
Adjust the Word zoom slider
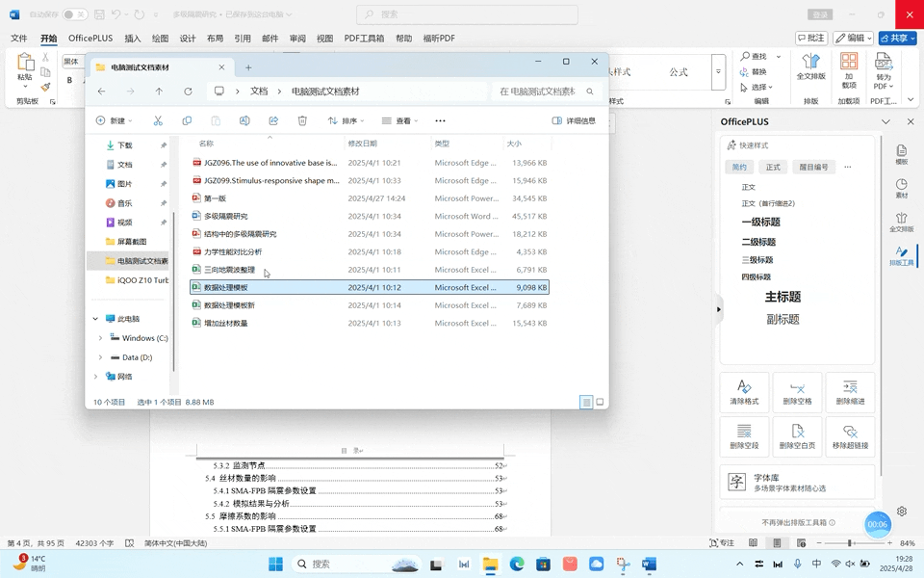pyautogui.click(x=849, y=542)
